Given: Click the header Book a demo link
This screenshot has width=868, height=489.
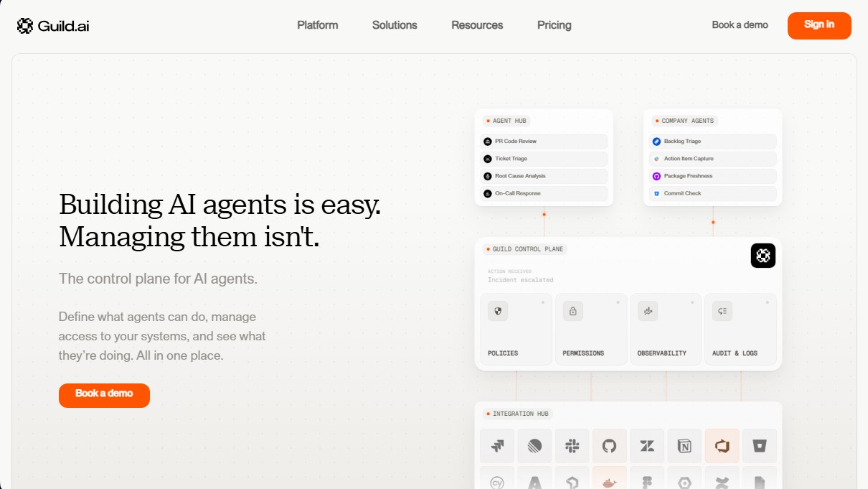Looking at the screenshot, I should [x=740, y=25].
